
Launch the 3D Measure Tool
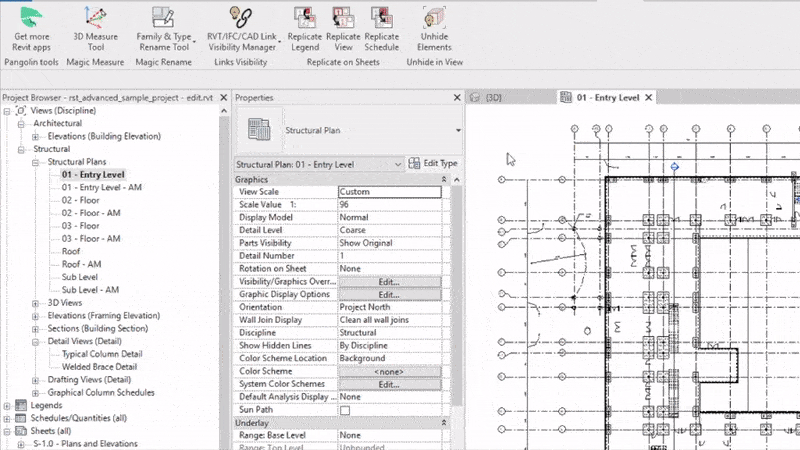[95, 29]
